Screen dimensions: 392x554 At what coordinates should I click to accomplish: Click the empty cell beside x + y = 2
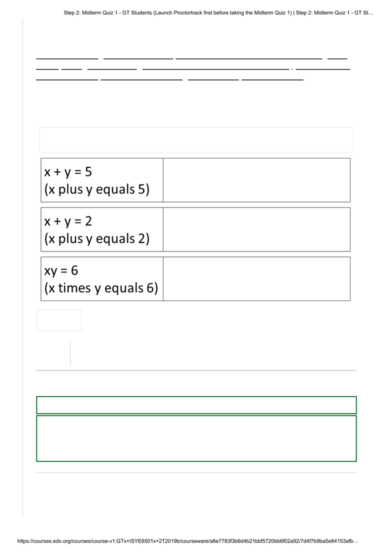[256, 229]
